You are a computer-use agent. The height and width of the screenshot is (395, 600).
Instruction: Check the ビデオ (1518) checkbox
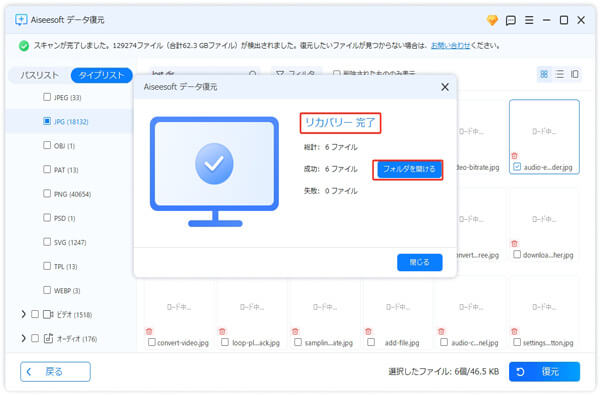[x=35, y=314]
